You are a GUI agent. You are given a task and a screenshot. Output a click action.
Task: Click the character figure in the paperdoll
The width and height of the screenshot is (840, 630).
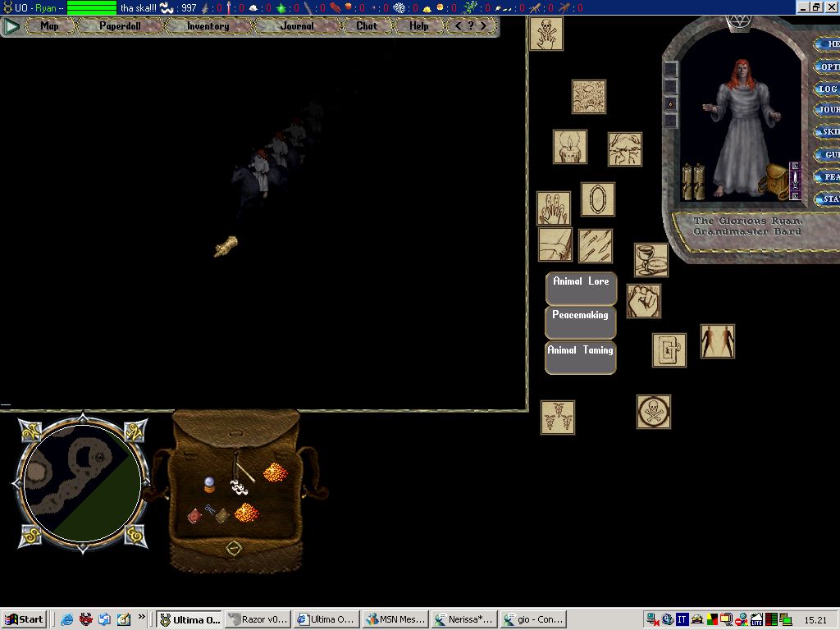[741, 127]
